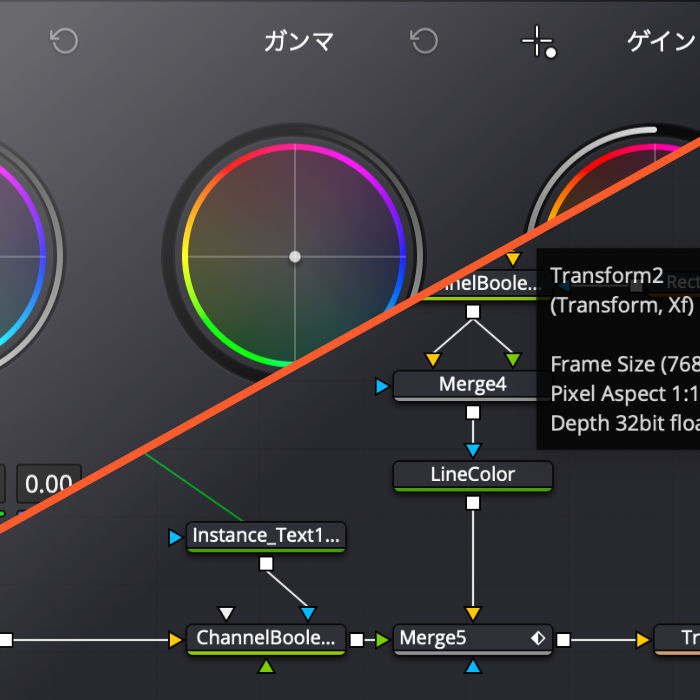Select the LineColor node
700x700 pixels.
click(473, 476)
